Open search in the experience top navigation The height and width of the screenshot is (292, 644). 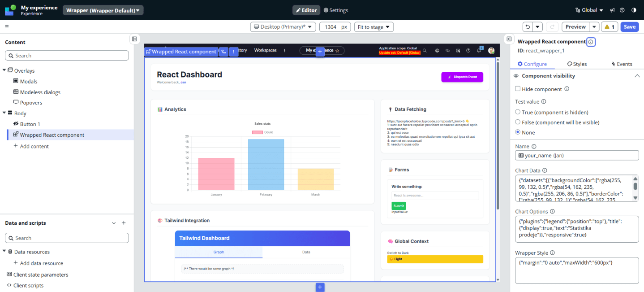coord(425,50)
